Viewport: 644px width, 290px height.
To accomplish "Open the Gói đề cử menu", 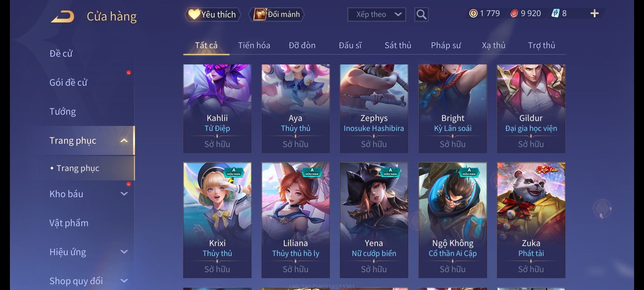I will (68, 82).
